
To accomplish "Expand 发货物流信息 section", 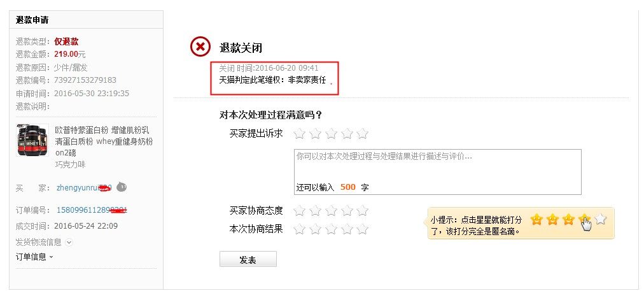I will [x=69, y=242].
